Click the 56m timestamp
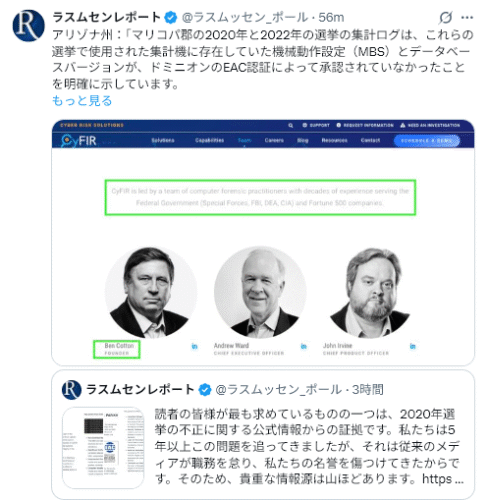The height and width of the screenshot is (500, 488). tap(331, 17)
